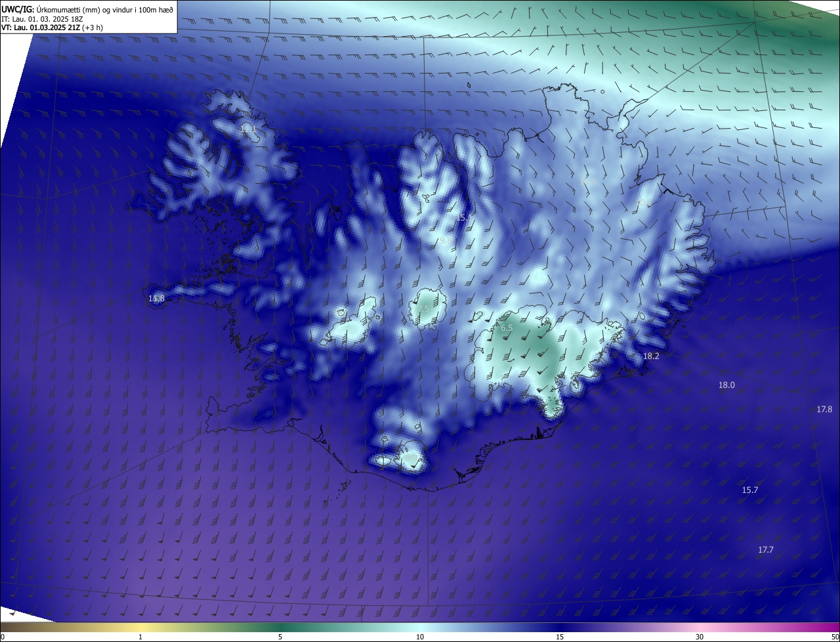
Task: Click the color scale label '50'
Action: pyautogui.click(x=835, y=637)
